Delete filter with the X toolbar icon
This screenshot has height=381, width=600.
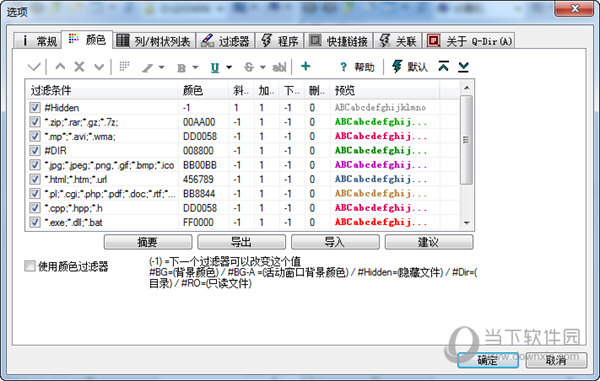(79, 67)
